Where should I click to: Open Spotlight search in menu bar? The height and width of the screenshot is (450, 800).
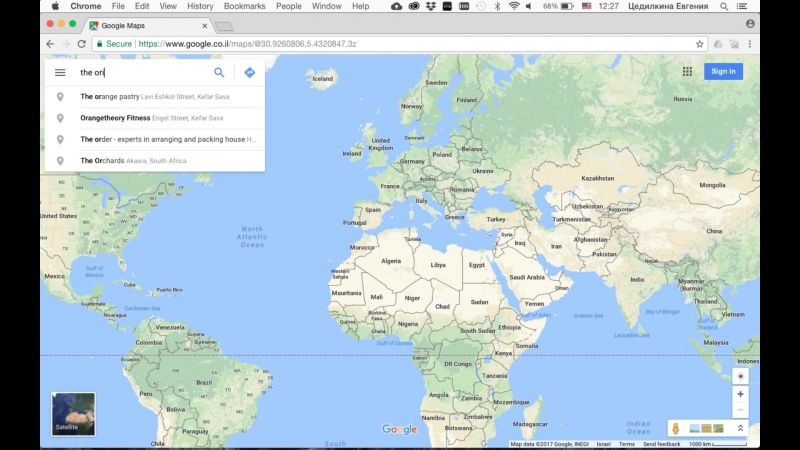(x=724, y=6)
